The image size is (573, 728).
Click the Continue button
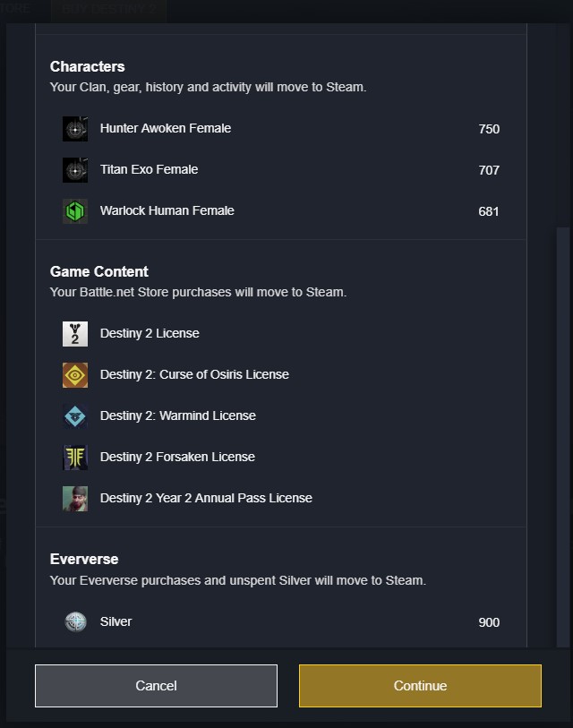(x=420, y=685)
